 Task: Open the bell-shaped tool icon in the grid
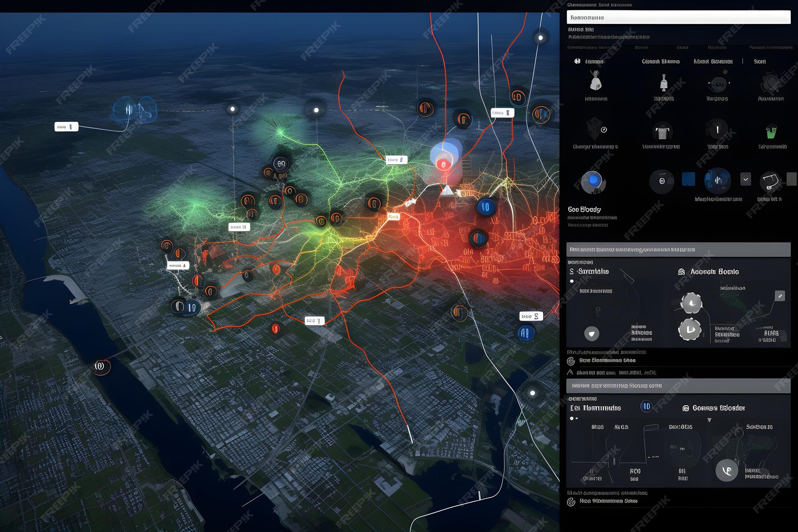coord(664,83)
